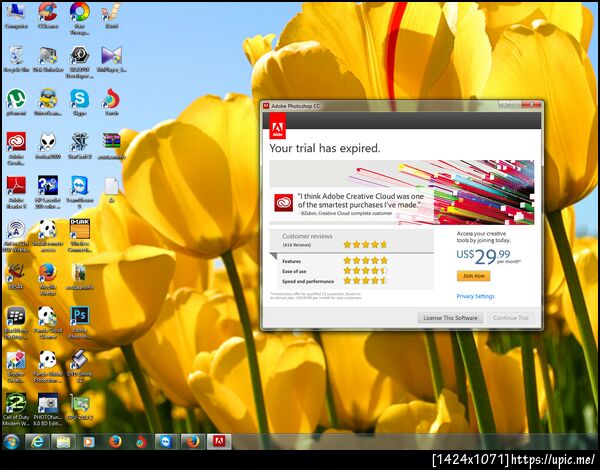Switch to the Adobe taskbar button

219,442
